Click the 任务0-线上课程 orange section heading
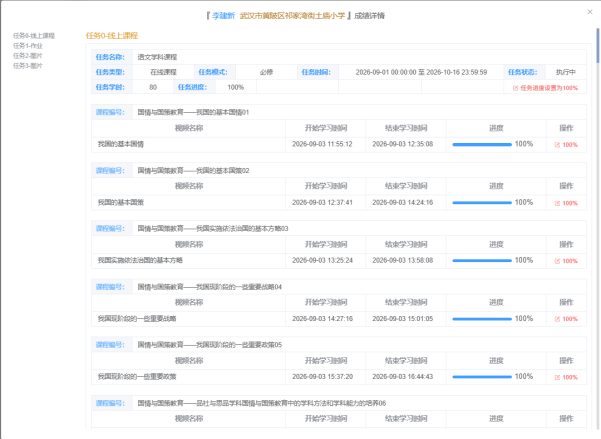Viewport: 601px width, 439px height. [112, 36]
